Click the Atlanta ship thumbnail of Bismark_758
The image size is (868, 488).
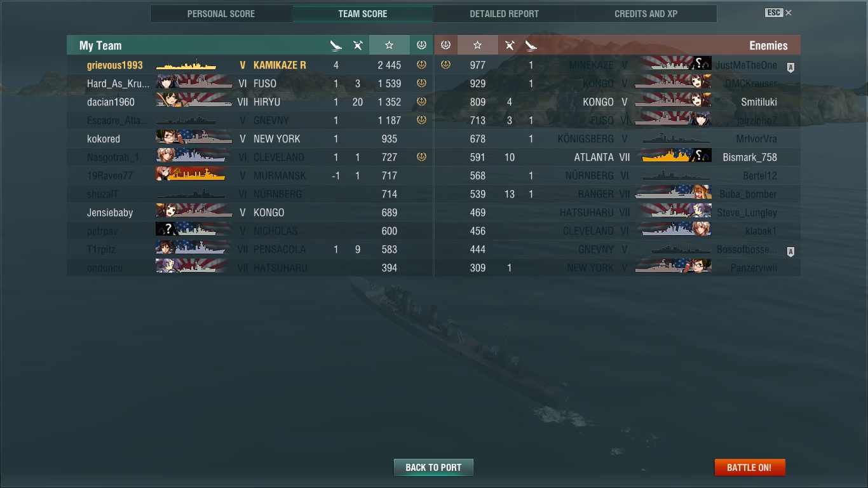(676, 157)
